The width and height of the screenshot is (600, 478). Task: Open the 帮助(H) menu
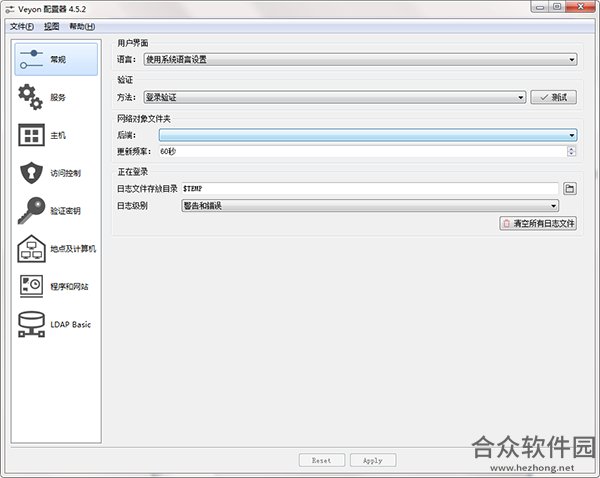82,26
